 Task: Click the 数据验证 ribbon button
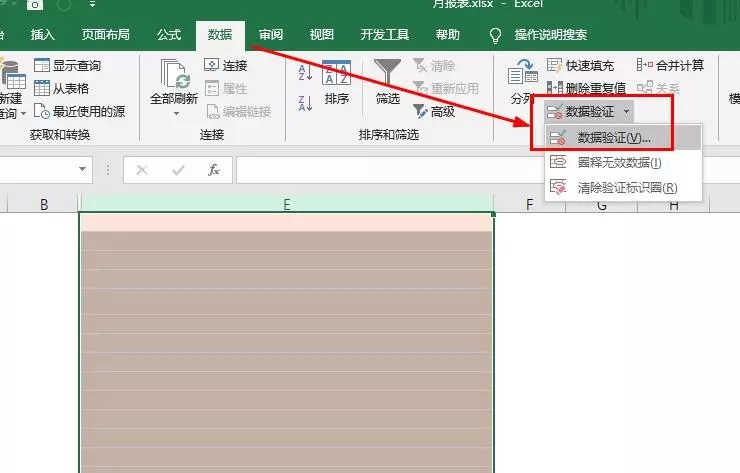pos(580,111)
